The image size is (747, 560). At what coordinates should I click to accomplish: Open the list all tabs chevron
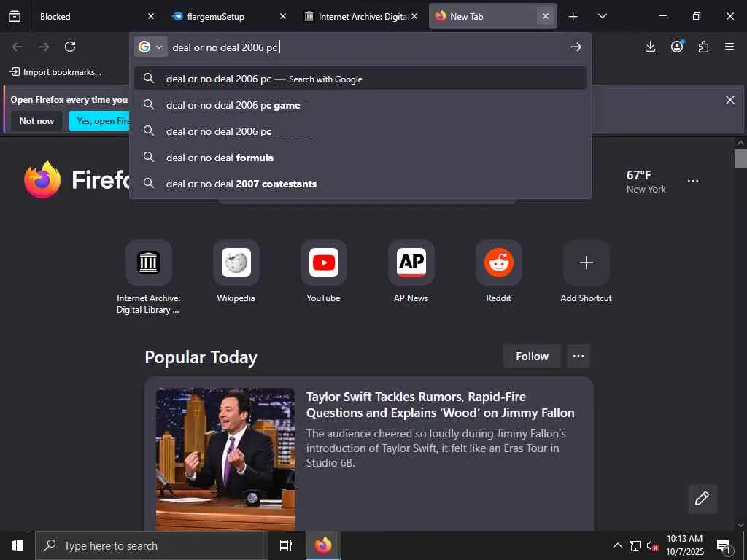point(602,16)
